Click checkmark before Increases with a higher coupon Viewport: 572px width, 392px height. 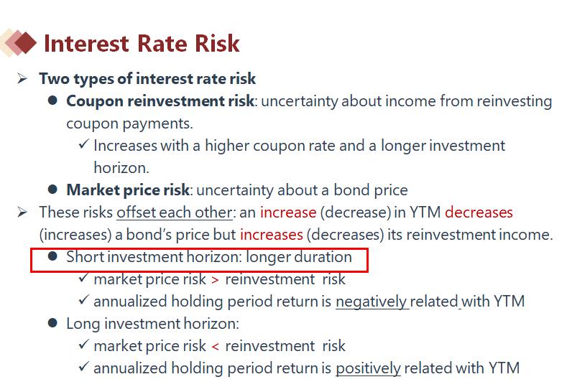pyautogui.click(x=83, y=144)
